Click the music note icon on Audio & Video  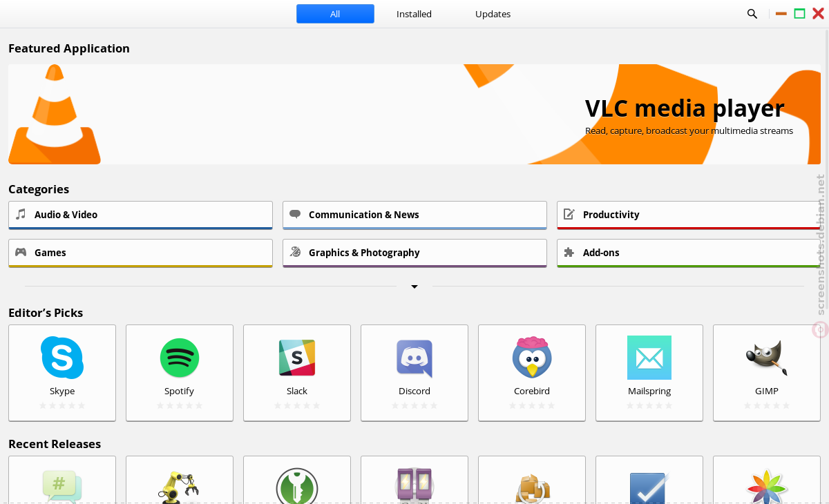[x=21, y=214]
